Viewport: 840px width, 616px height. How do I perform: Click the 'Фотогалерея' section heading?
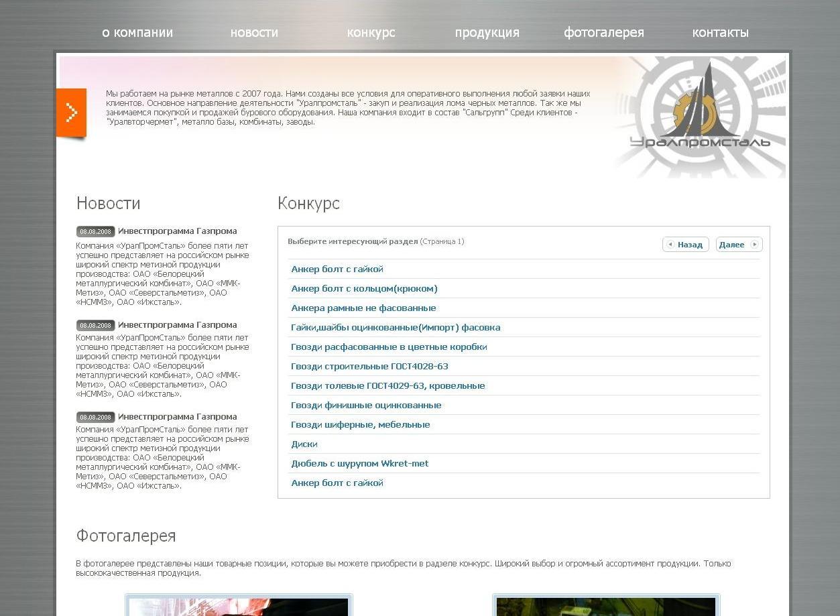(x=126, y=536)
